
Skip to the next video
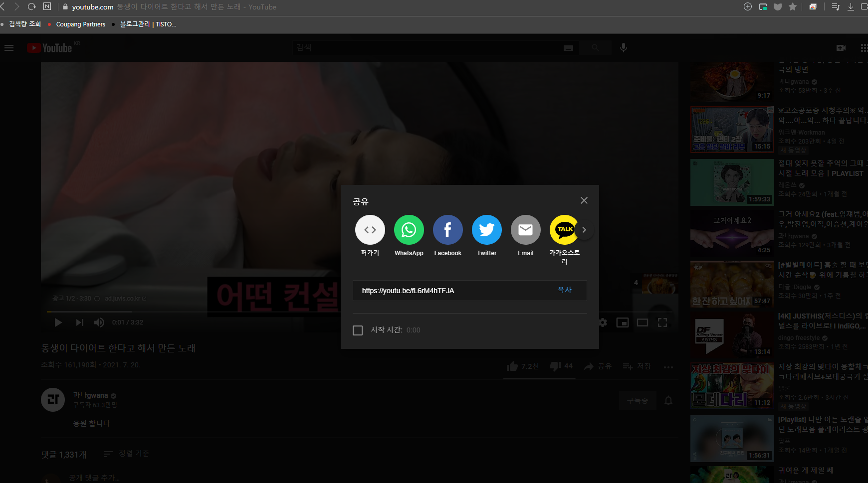click(79, 322)
